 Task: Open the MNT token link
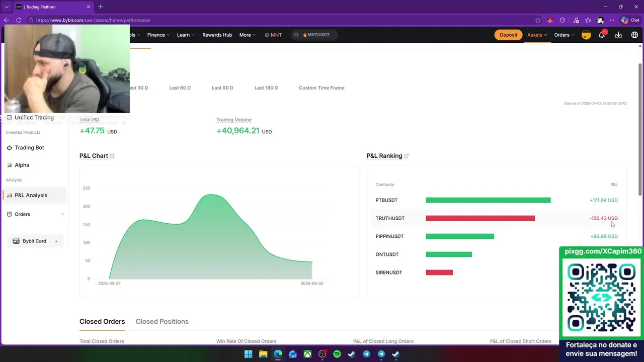click(x=273, y=35)
